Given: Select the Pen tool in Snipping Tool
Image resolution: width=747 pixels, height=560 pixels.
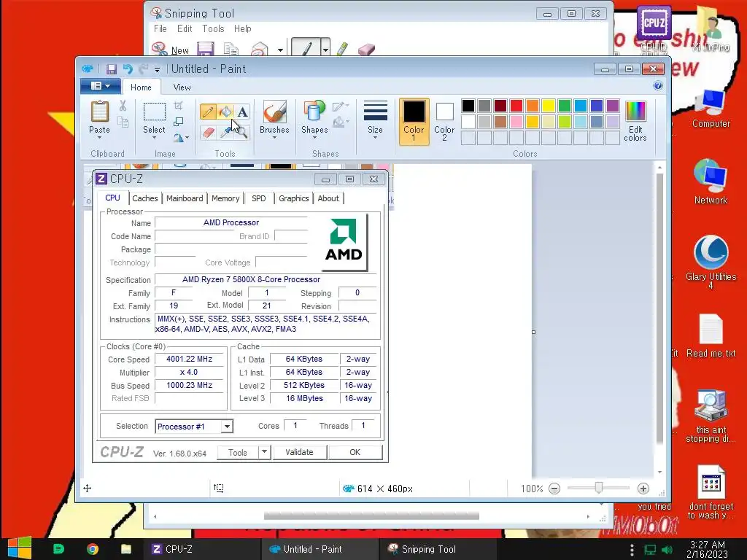Looking at the screenshot, I should tap(306, 49).
